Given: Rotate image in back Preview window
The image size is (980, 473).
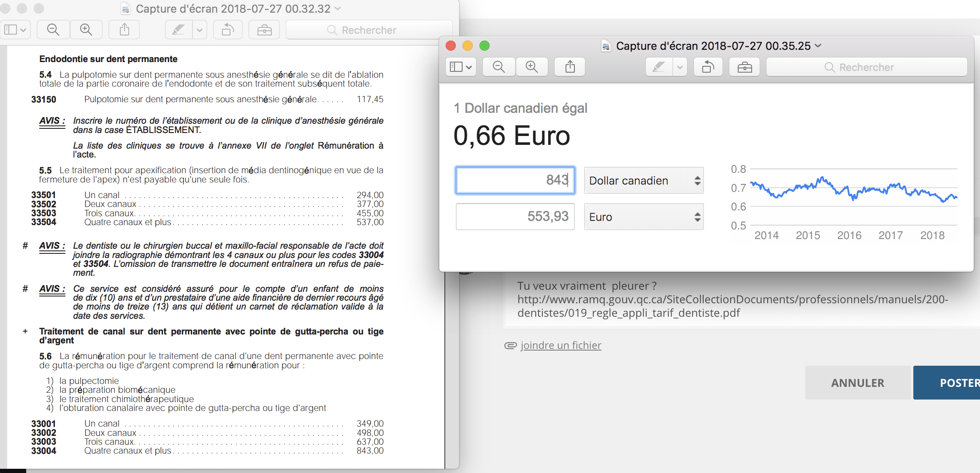Looking at the screenshot, I should click(x=228, y=30).
